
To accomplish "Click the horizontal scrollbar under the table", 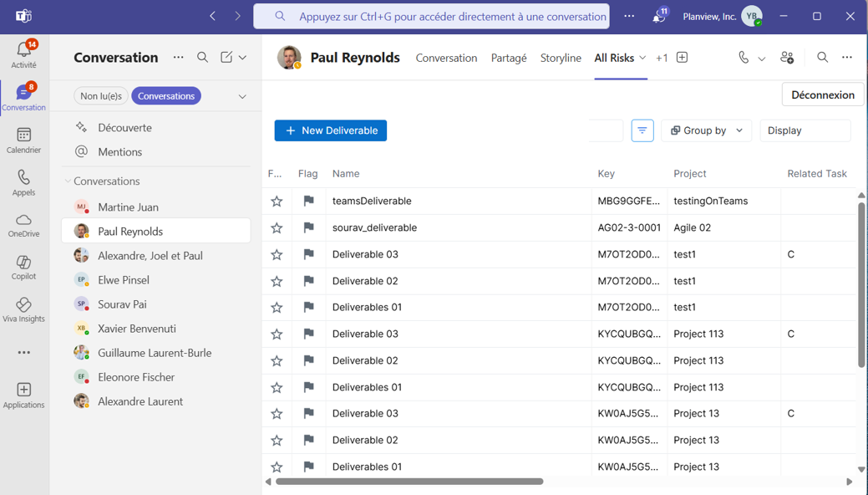I will 409,482.
